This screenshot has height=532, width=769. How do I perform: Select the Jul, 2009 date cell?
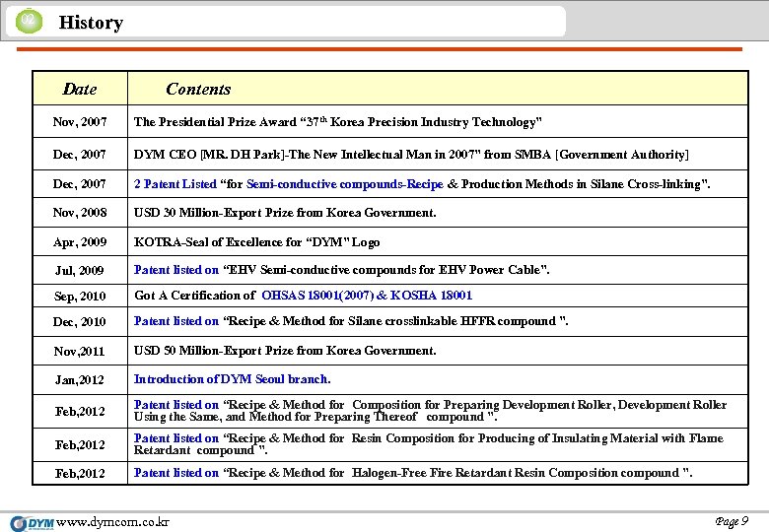(80, 270)
